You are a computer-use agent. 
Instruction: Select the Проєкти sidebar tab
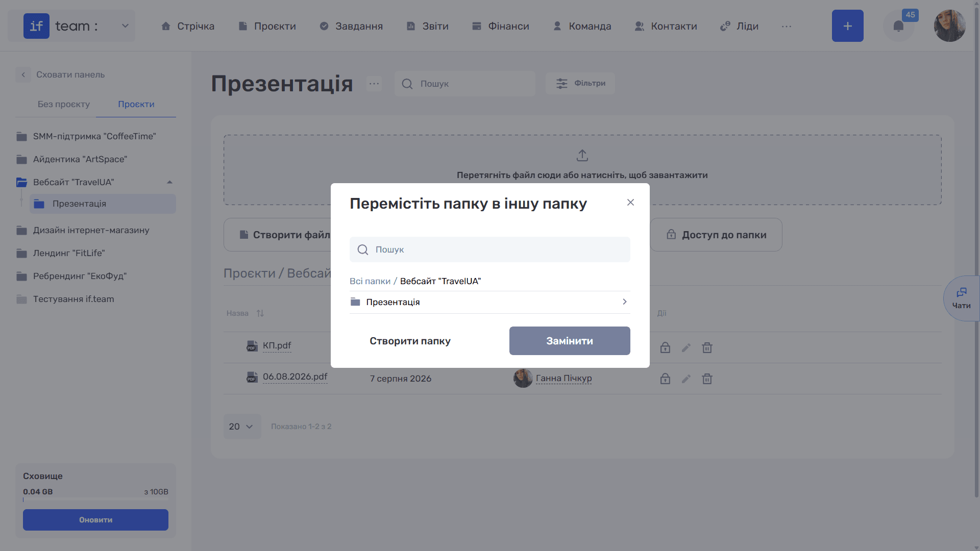click(136, 104)
